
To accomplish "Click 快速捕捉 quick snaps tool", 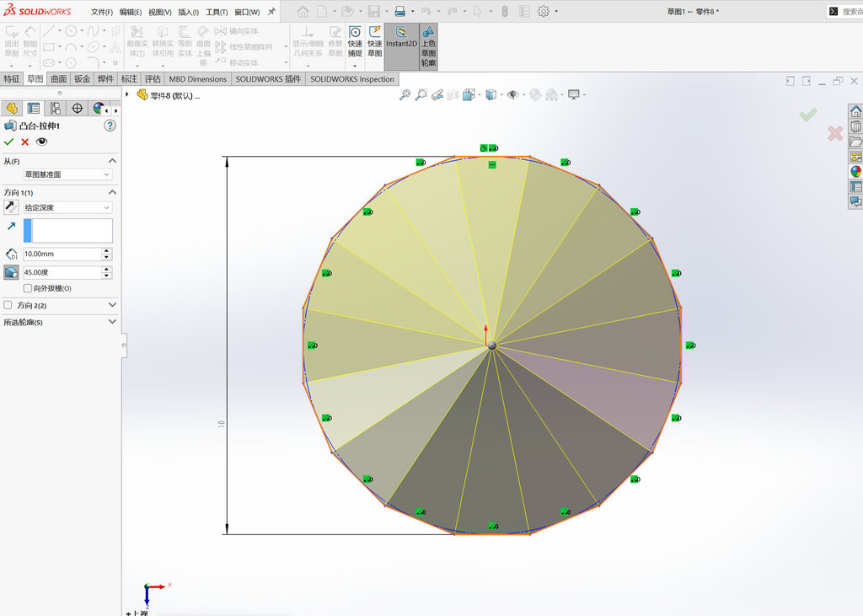I will pos(355,41).
